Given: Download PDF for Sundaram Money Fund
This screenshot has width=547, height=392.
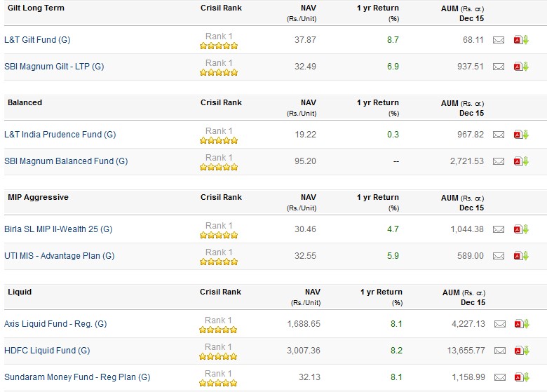Looking at the screenshot, I should [522, 377].
